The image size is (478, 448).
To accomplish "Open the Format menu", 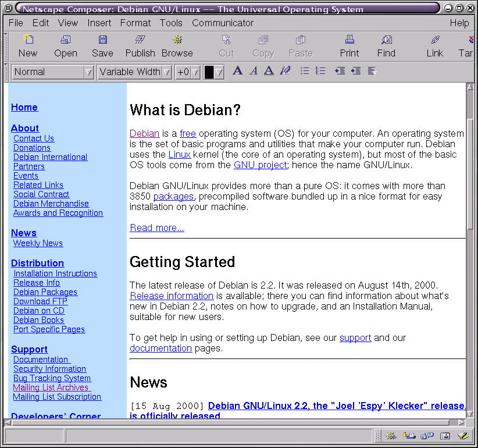I will click(x=135, y=23).
